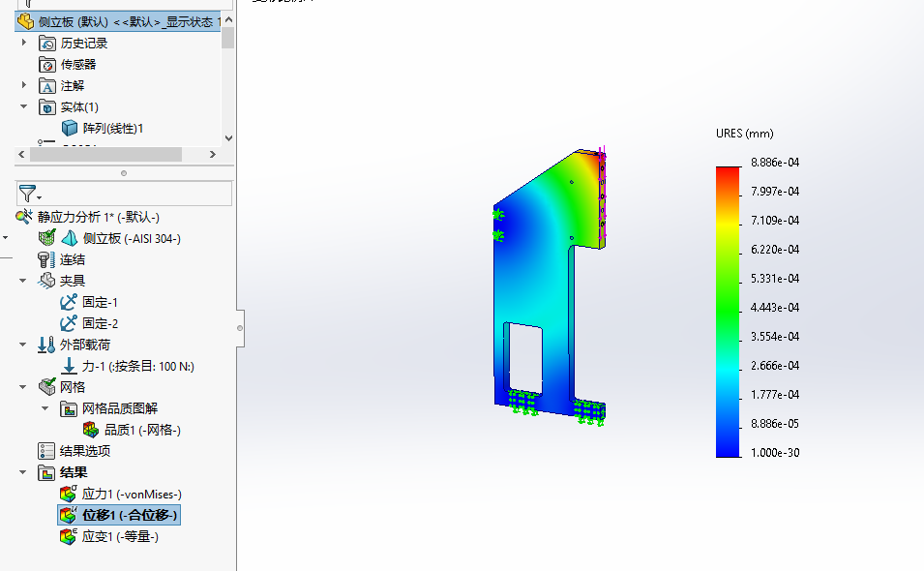Click the 8.886e-04 maximum legend value
924x571 pixels.
(x=775, y=162)
